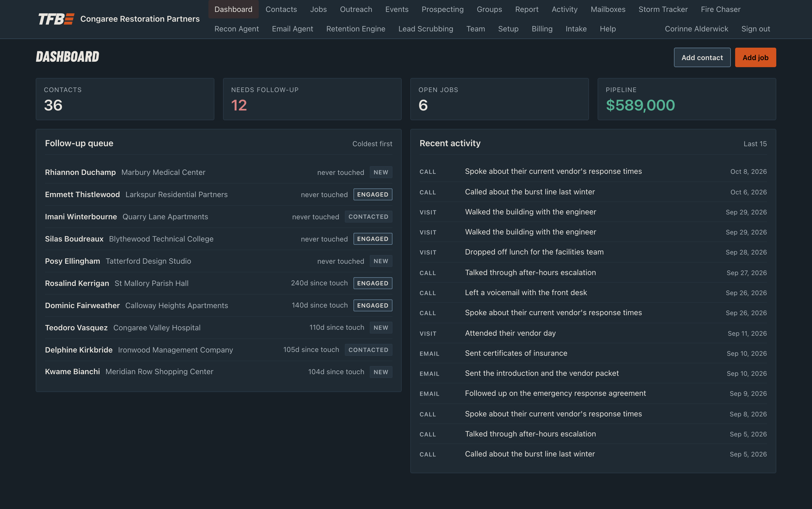Screen dimensions: 812x509
Task: Open the Report page
Action: pyautogui.click(x=527, y=9)
